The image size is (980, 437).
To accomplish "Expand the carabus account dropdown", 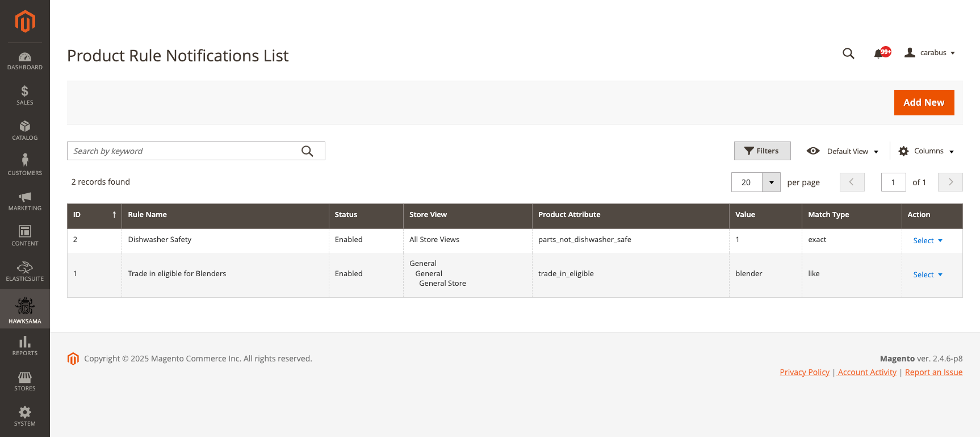I will point(930,53).
